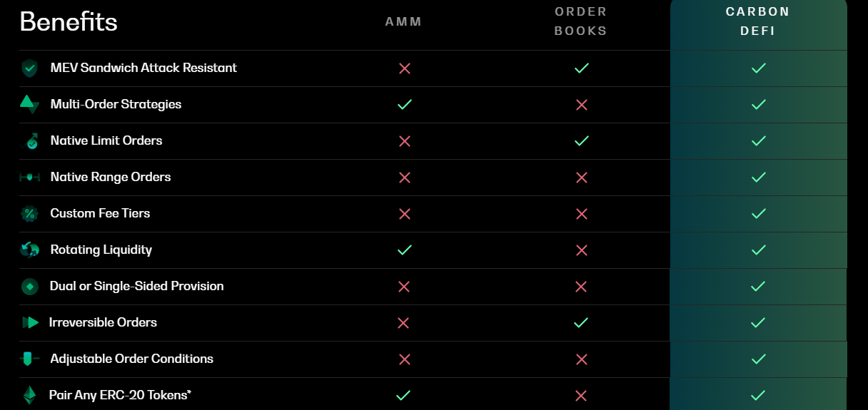The height and width of the screenshot is (410, 868).
Task: Click the Dual or Single-Sided Provision icon
Action: click(29, 287)
